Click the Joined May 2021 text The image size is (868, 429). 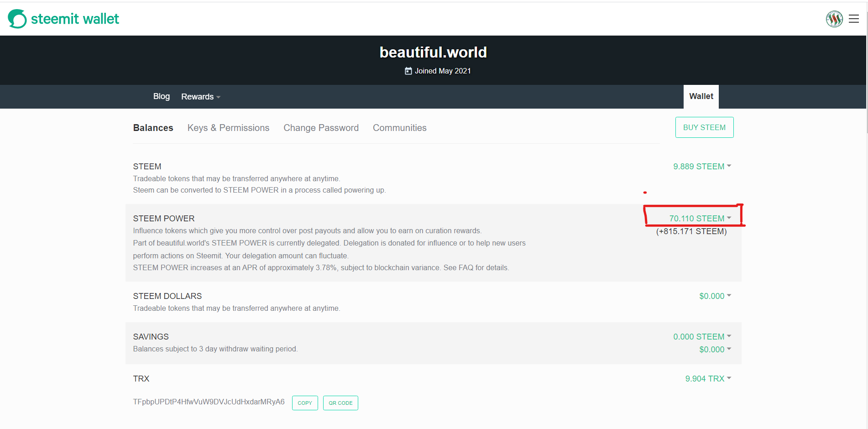click(x=443, y=71)
